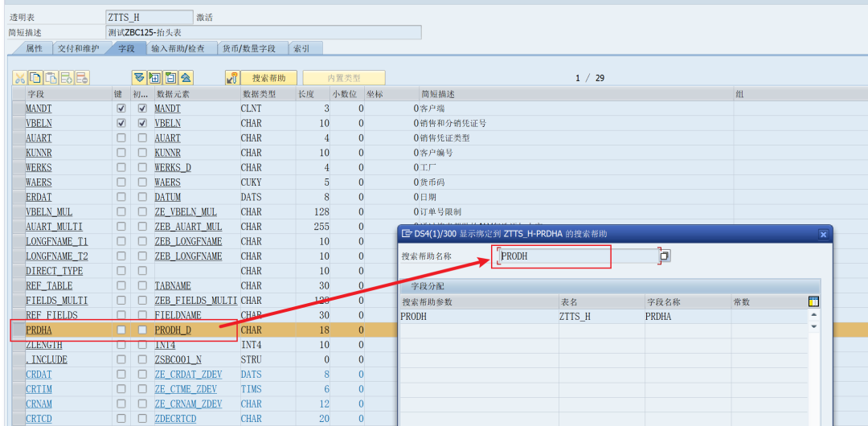
Task: Switch to the 索引 tab
Action: [x=301, y=48]
